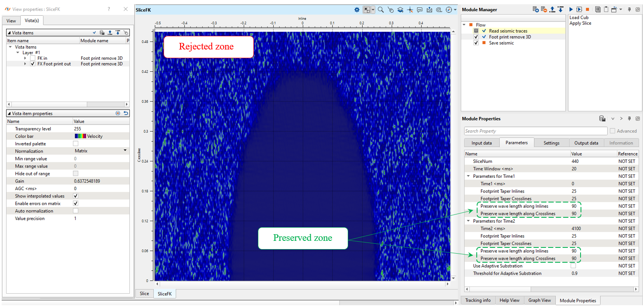
Task: Collapse the Layer #1 tree node
Action: tap(18, 53)
